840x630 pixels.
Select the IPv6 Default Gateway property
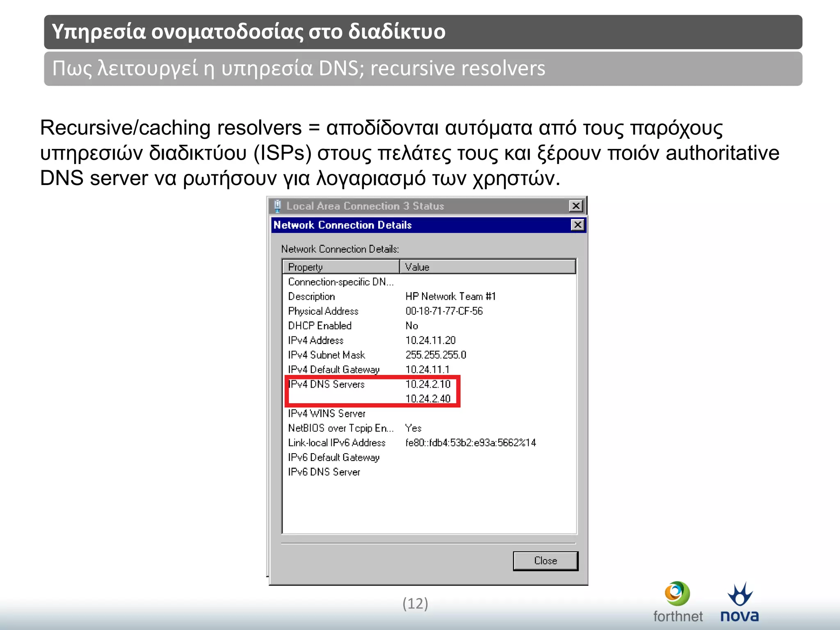coord(334,457)
